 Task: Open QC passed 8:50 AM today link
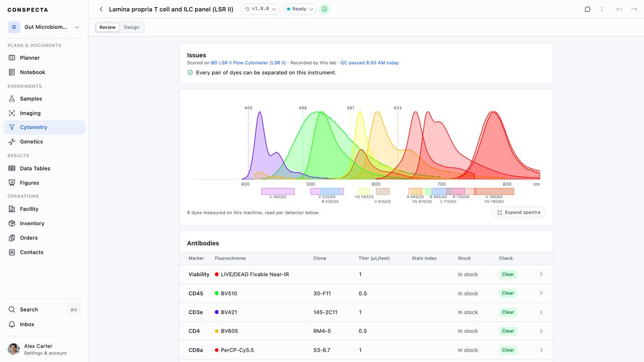370,63
